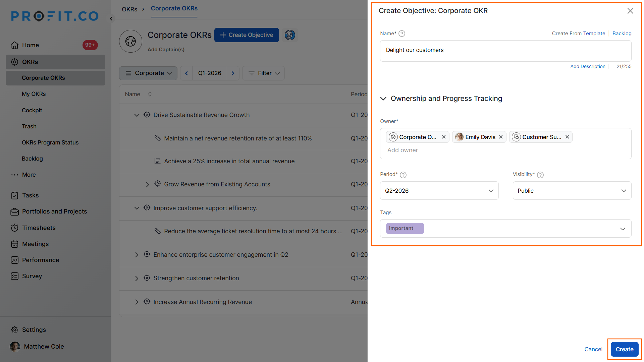This screenshot has width=644, height=362.
Task: Open the Period Q2-2026 dropdown
Action: (439, 191)
